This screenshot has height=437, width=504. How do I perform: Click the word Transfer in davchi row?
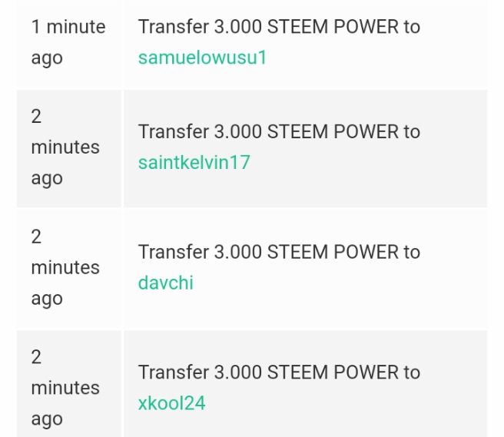(174, 252)
